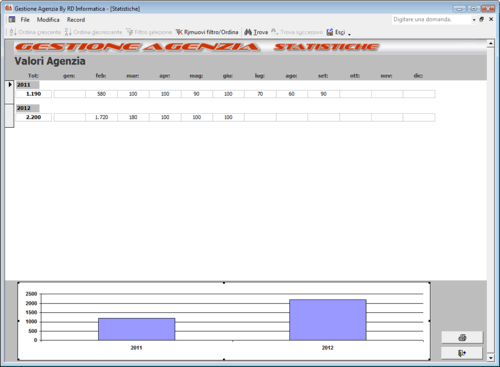Click 2012 feb value 1.720

pos(101,117)
